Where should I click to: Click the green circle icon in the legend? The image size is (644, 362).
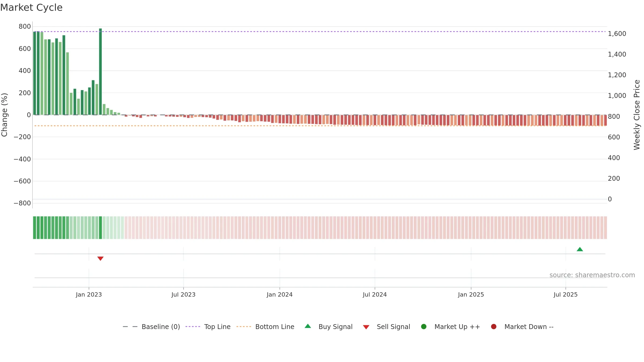424,327
